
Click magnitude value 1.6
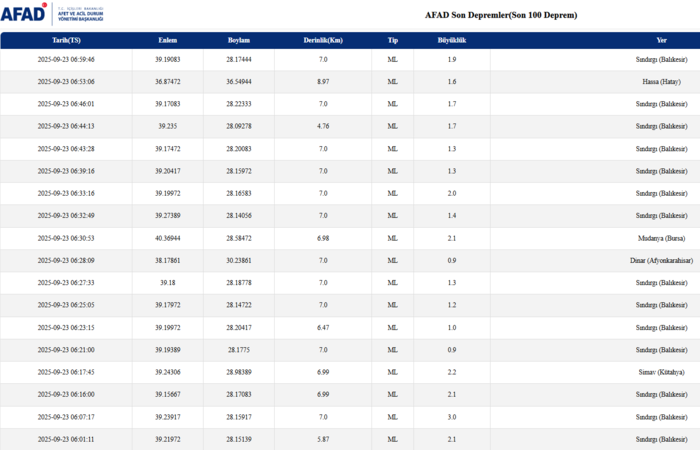(x=452, y=82)
